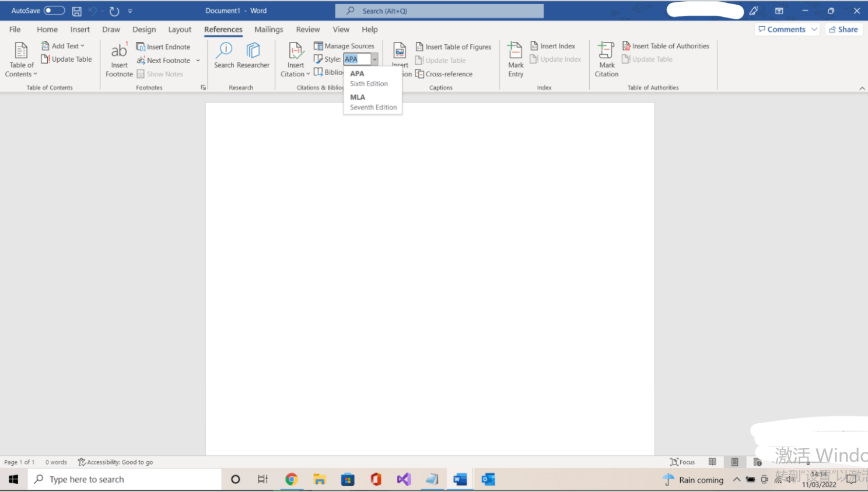Open Table of Contents dropdown
This screenshot has height=492, width=868.
coord(21,59)
